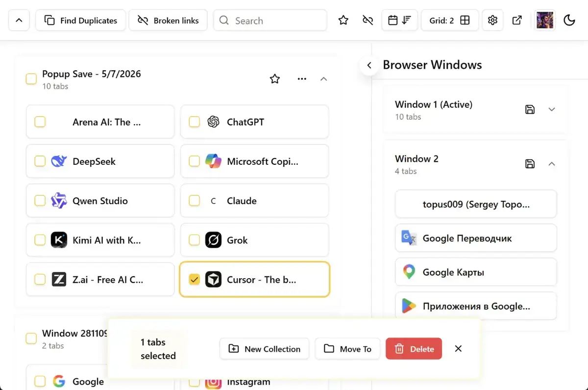Check the Grok tab checkbox
Image resolution: width=588 pixels, height=390 pixels.
195,240
